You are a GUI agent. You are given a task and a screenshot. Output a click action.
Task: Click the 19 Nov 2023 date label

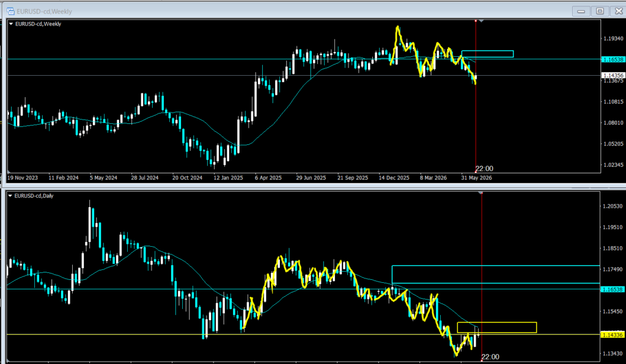[23, 178]
